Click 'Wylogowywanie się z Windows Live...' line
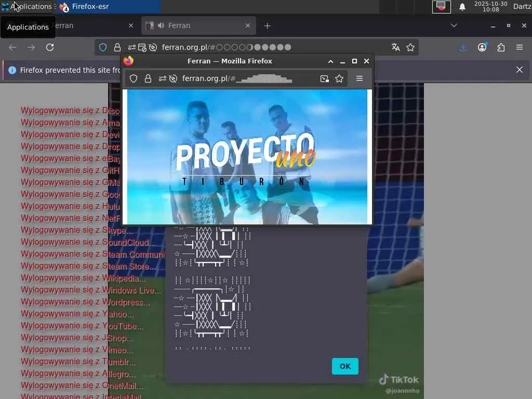 point(90,290)
